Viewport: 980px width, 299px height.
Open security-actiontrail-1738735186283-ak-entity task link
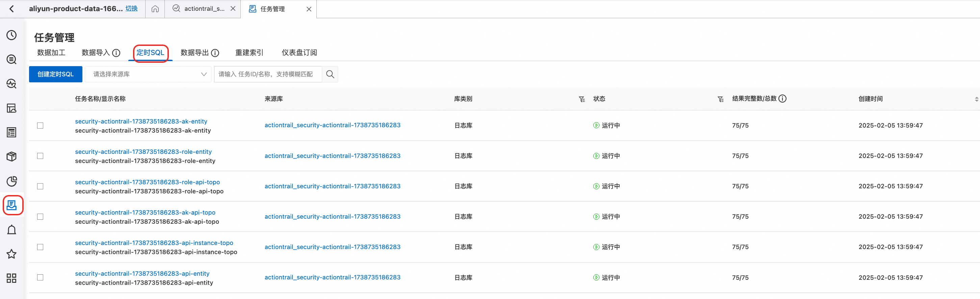click(x=141, y=121)
